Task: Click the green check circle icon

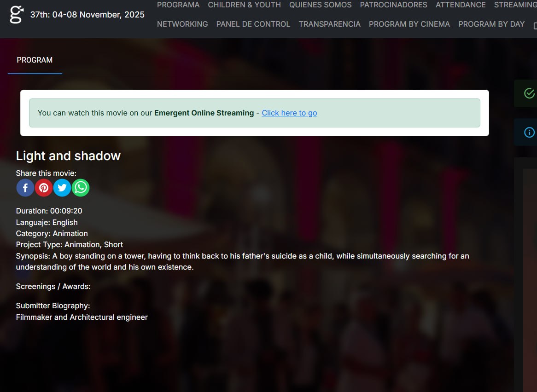Action: pyautogui.click(x=529, y=93)
